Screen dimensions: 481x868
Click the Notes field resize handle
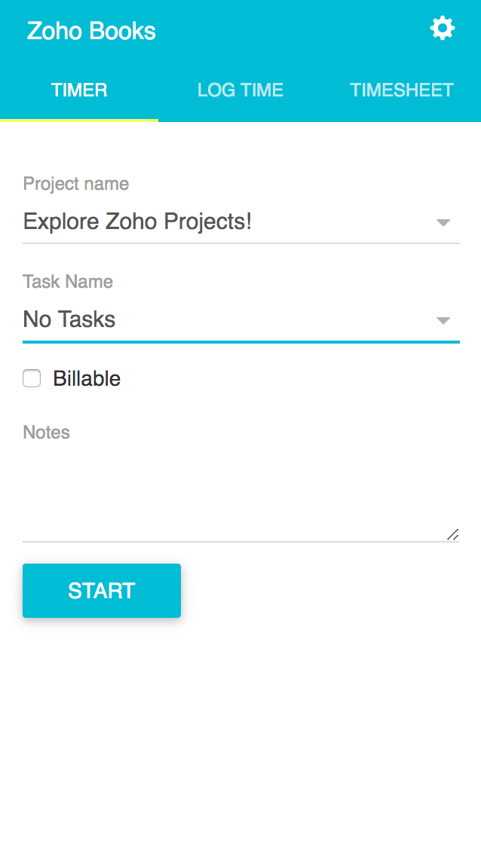coord(452,534)
